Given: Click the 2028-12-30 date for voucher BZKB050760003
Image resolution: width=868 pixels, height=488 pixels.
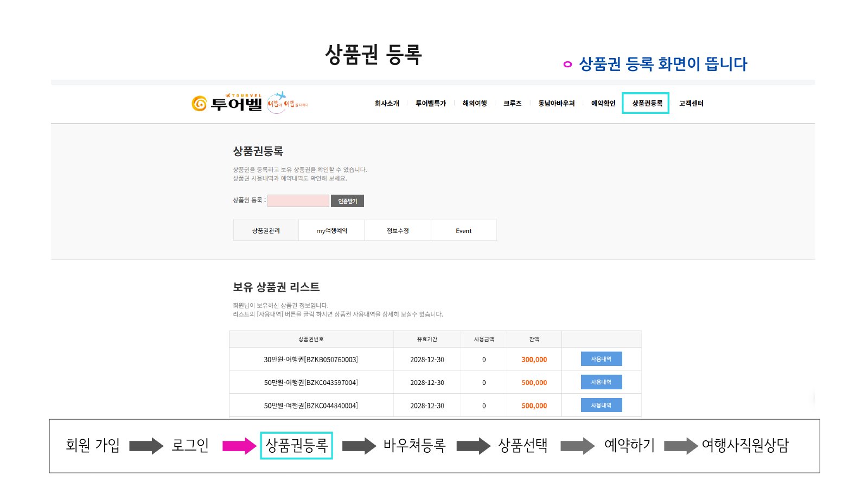Looking at the screenshot, I should (x=427, y=359).
